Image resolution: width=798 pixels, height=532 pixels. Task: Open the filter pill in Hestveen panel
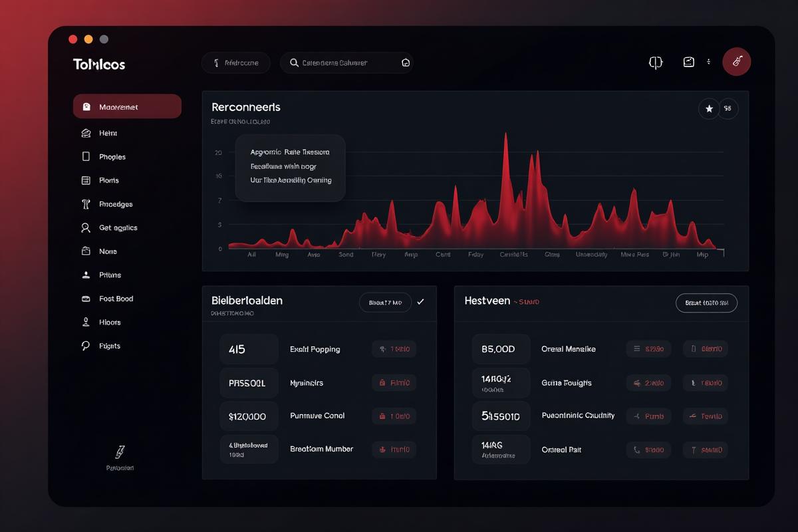[706, 303]
